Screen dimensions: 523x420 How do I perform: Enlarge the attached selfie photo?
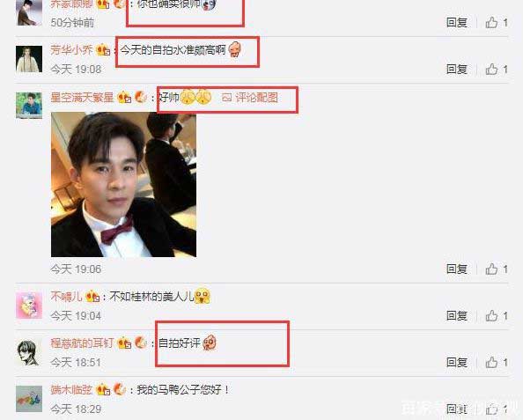[123, 185]
